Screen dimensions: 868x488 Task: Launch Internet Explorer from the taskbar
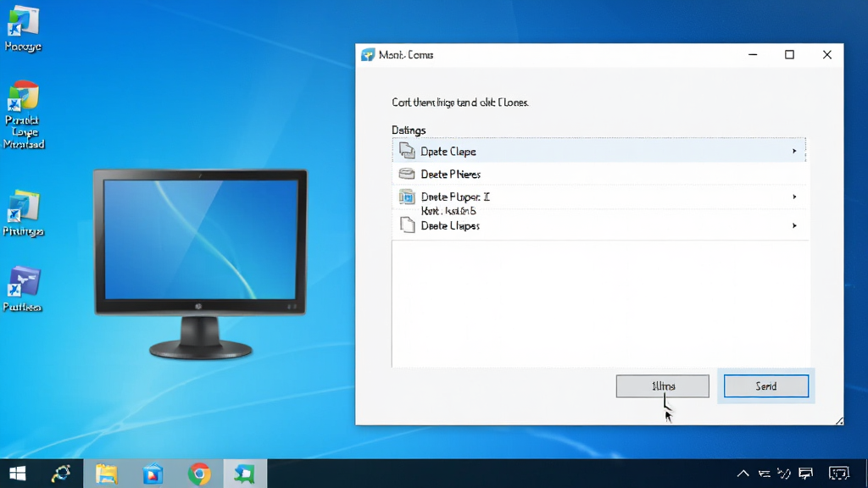point(61,474)
